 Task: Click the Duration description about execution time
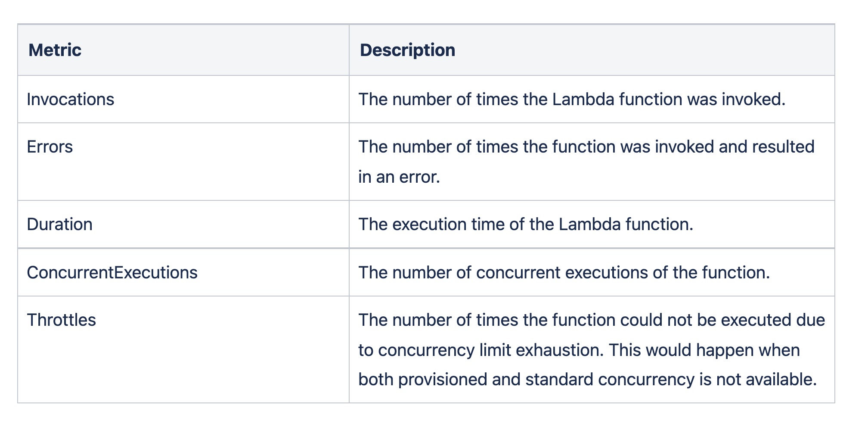click(x=525, y=225)
